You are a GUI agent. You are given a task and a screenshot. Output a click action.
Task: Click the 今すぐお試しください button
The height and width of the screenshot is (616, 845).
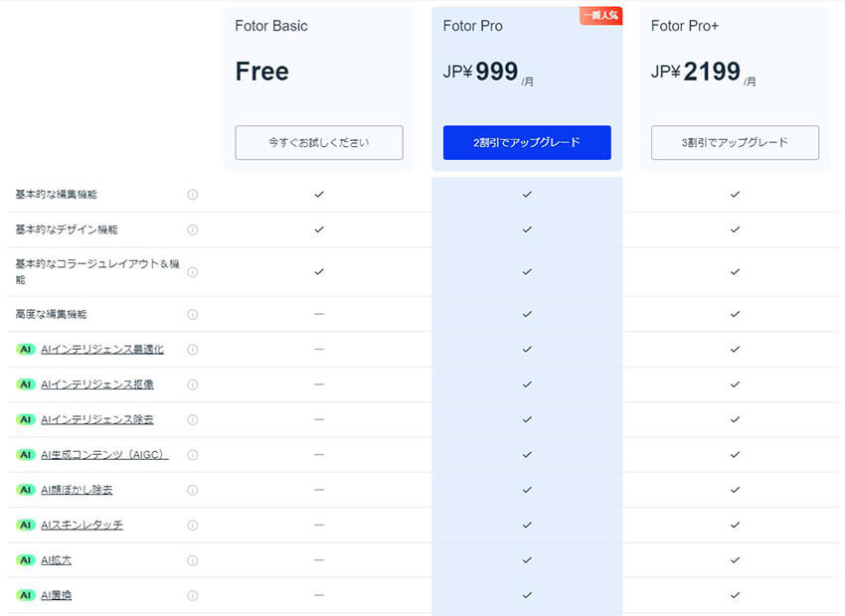point(319,143)
